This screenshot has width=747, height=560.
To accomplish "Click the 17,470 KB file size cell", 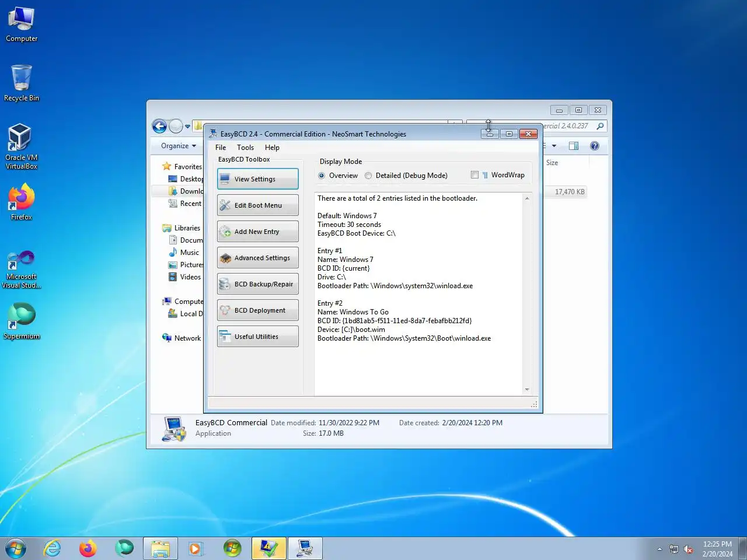I will pos(570,192).
